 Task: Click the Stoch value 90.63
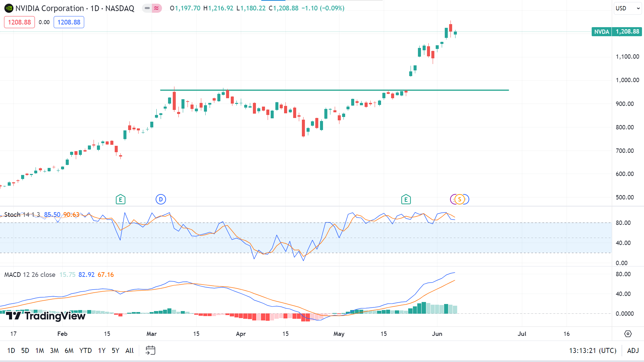pyautogui.click(x=71, y=215)
